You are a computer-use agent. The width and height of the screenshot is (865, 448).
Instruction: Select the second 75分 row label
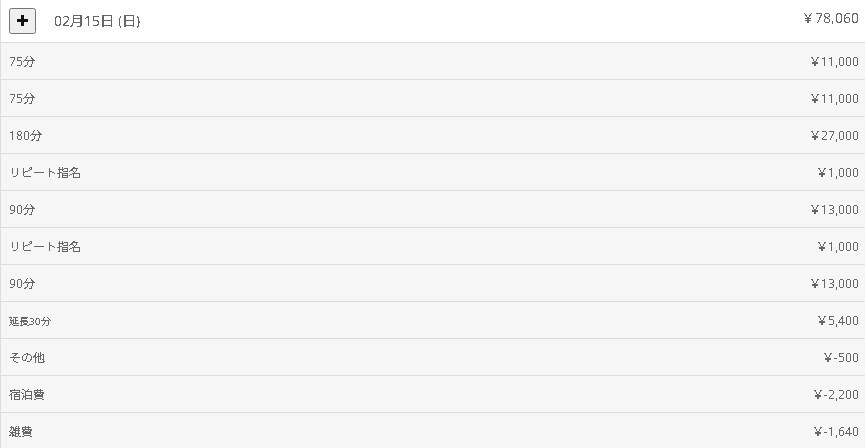22,99
